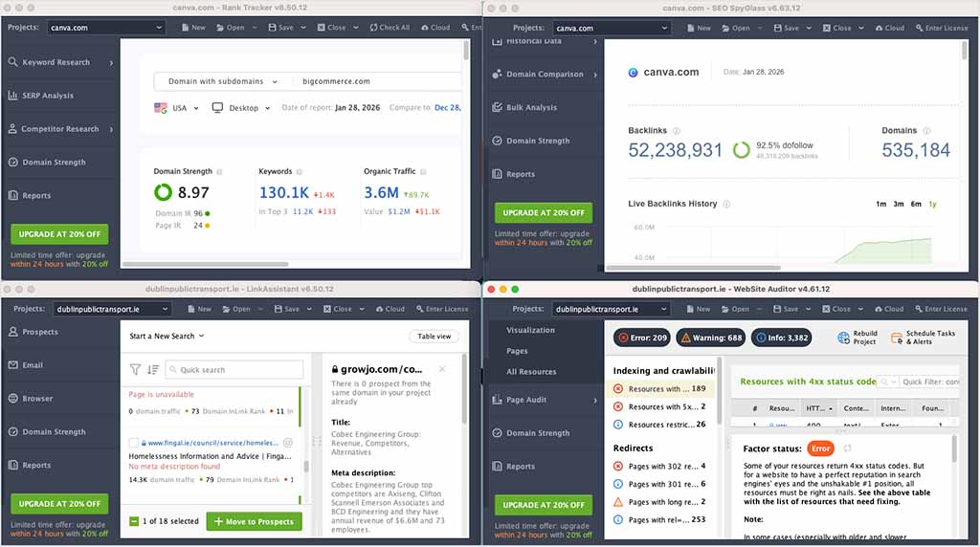Viewport: 980px width, 547px height.
Task: Select 'Resources with ... 189' audit row
Action: [660, 388]
